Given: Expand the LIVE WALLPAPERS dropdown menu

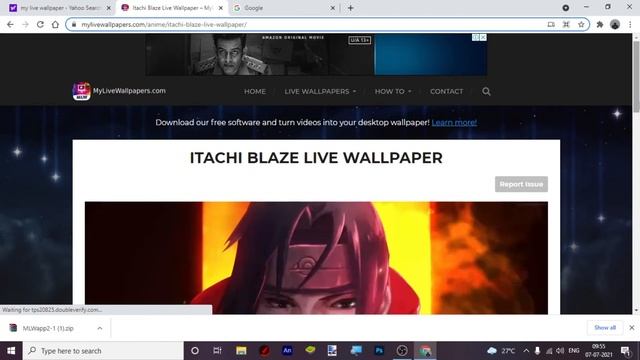Looking at the screenshot, I should 320,91.
